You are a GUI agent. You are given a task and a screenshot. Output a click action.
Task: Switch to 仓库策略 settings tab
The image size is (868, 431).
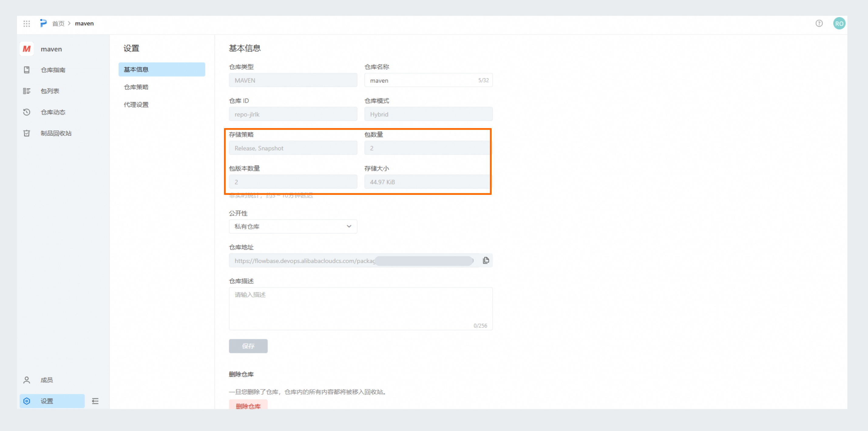(136, 87)
